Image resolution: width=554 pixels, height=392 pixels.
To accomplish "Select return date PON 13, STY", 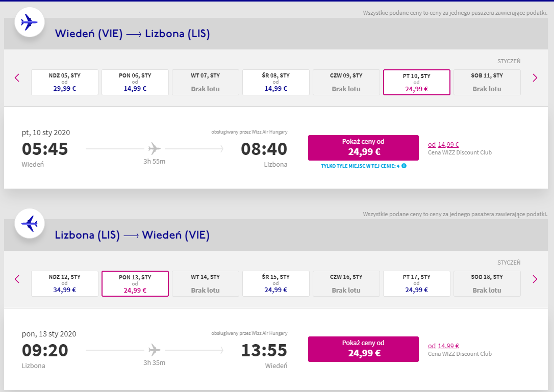I will coord(135,283).
